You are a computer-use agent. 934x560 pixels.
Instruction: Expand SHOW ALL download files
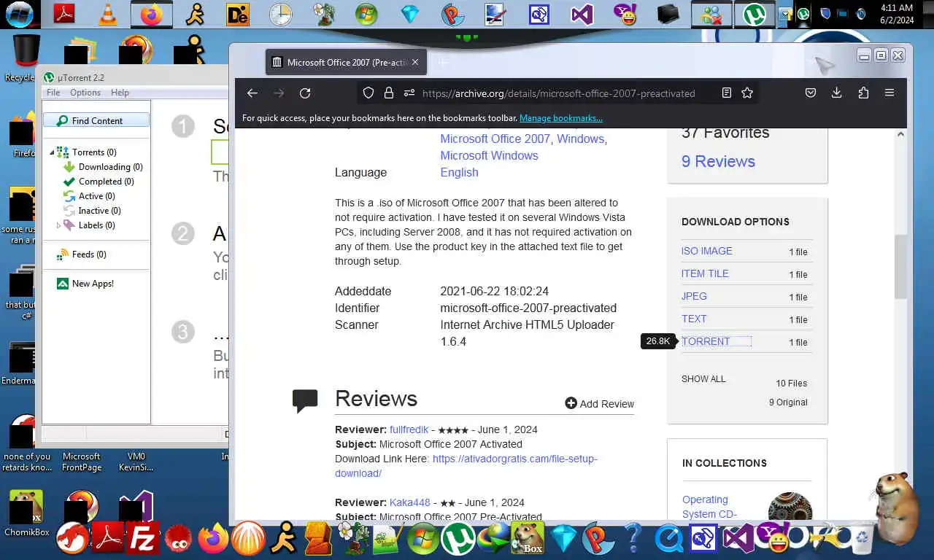703,379
